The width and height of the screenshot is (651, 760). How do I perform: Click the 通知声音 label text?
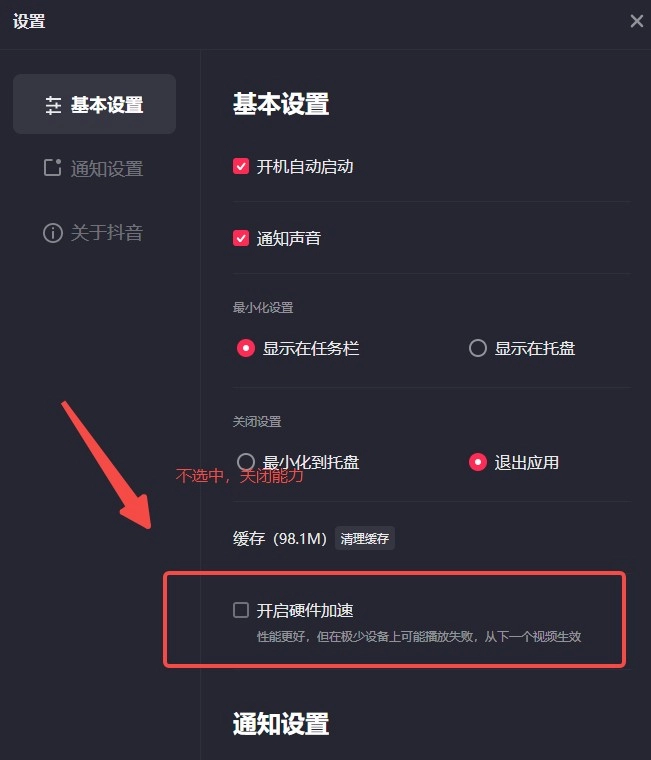[x=289, y=238]
